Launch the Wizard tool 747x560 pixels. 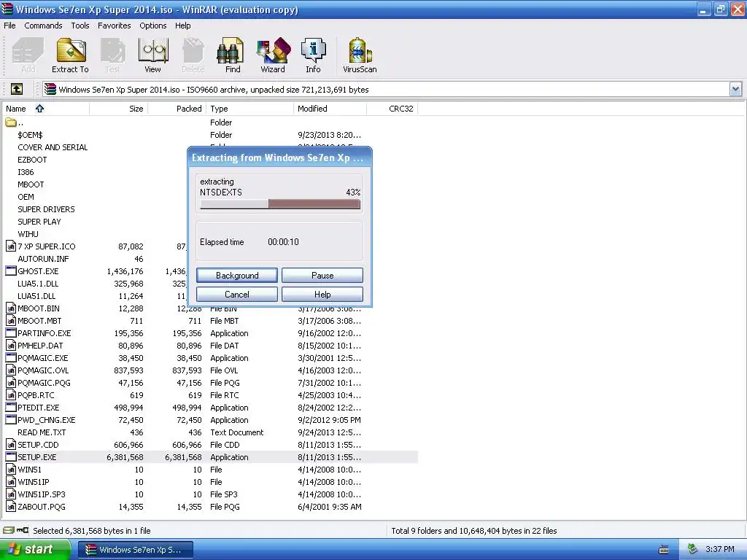[x=273, y=50]
